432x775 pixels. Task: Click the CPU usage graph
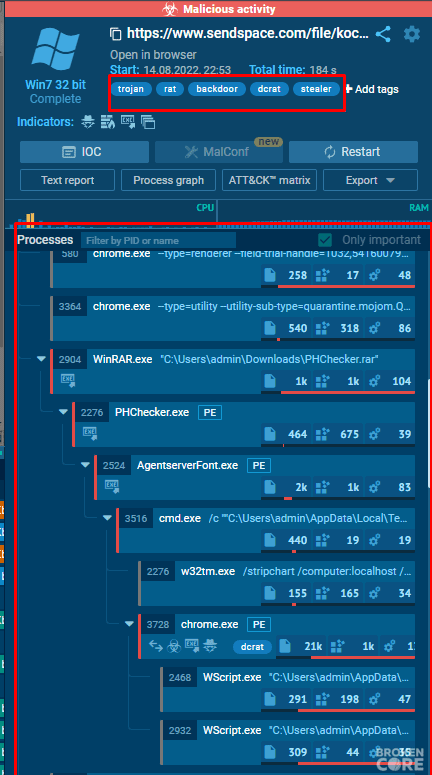pos(111,215)
